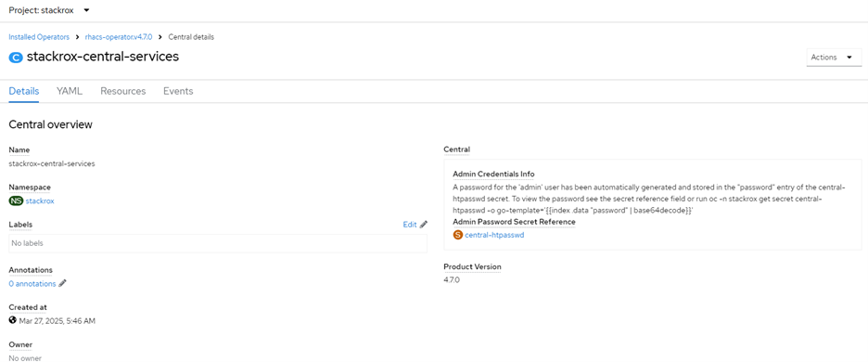This screenshot has height=362, width=868.
Task: Click Edit link for Labels
Action: [x=410, y=225]
